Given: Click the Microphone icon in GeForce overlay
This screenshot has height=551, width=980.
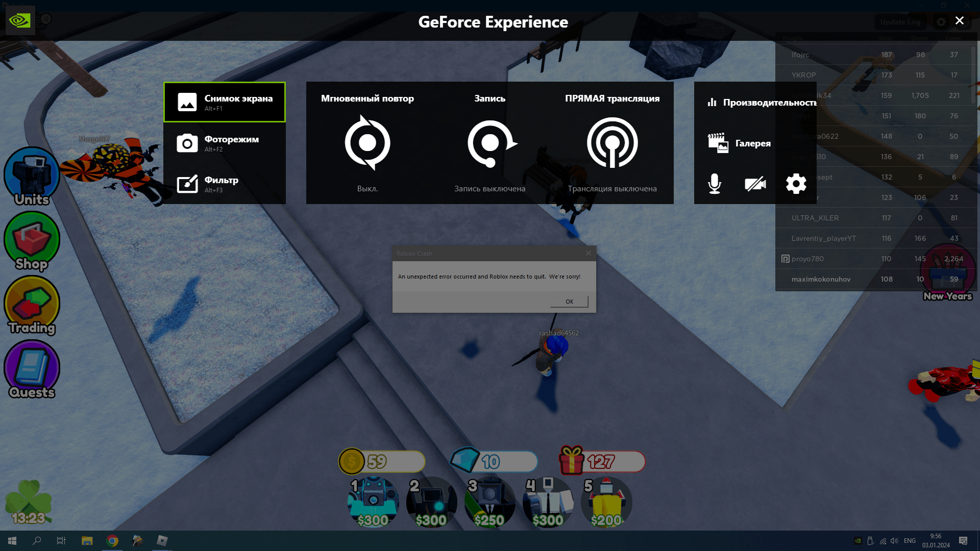Looking at the screenshot, I should click(x=715, y=184).
